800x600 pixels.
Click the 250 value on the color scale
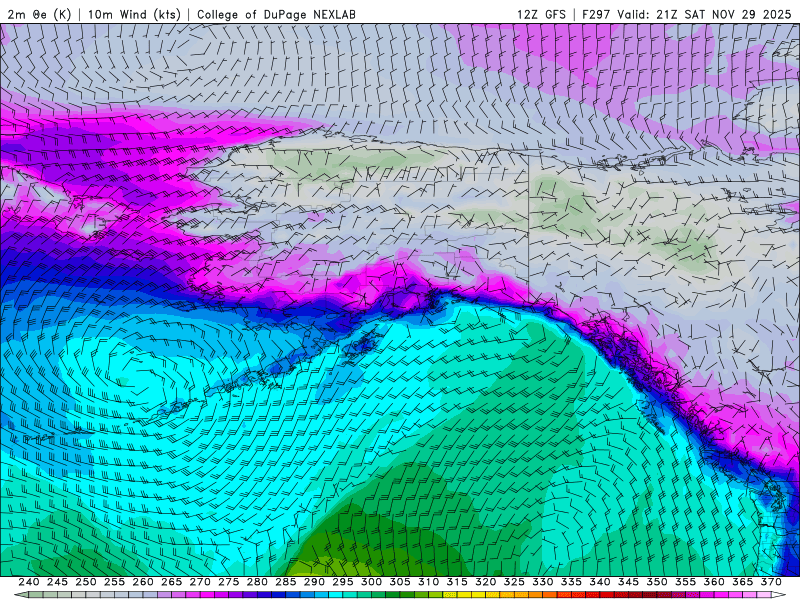pyautogui.click(x=86, y=582)
